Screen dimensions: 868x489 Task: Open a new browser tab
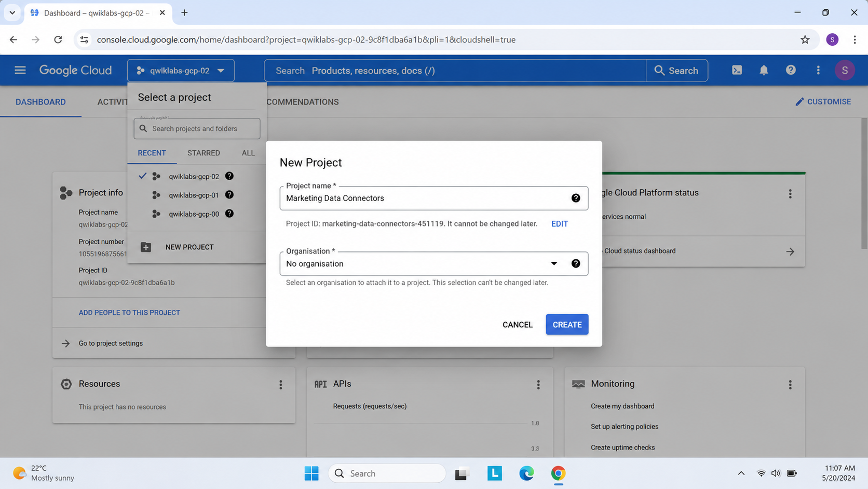(x=184, y=12)
